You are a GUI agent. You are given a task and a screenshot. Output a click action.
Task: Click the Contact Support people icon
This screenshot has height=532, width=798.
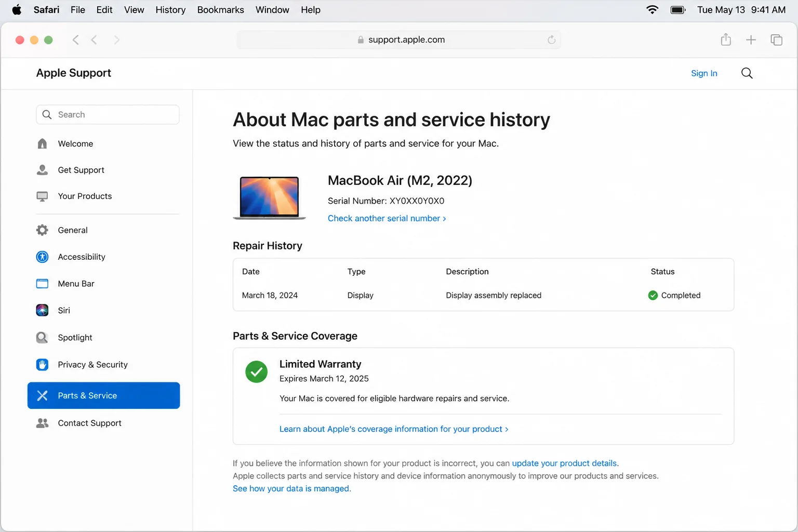(x=42, y=423)
